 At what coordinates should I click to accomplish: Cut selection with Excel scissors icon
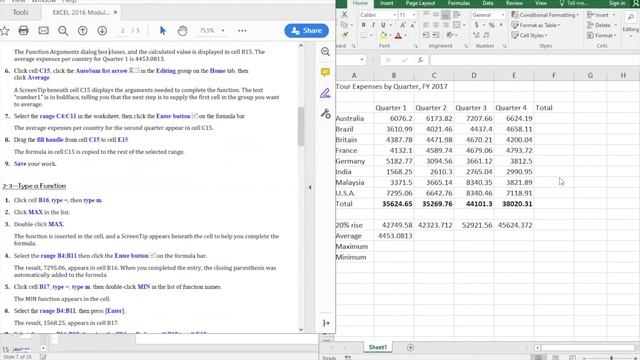pyautogui.click(x=344, y=15)
